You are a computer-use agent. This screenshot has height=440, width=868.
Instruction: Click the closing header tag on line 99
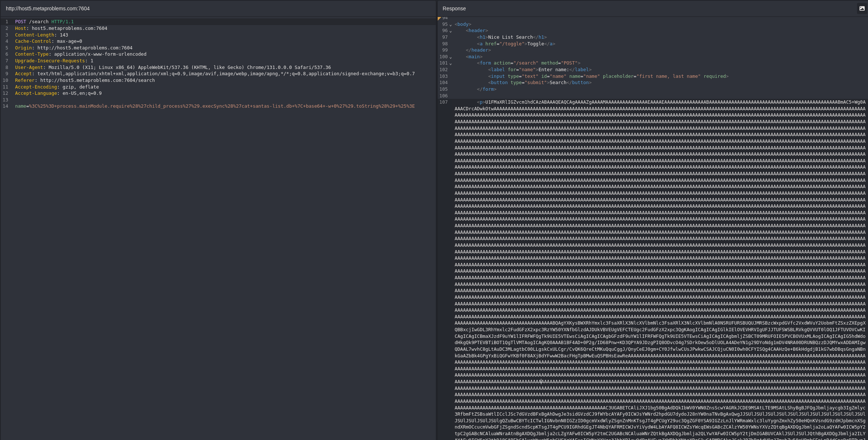pos(478,50)
